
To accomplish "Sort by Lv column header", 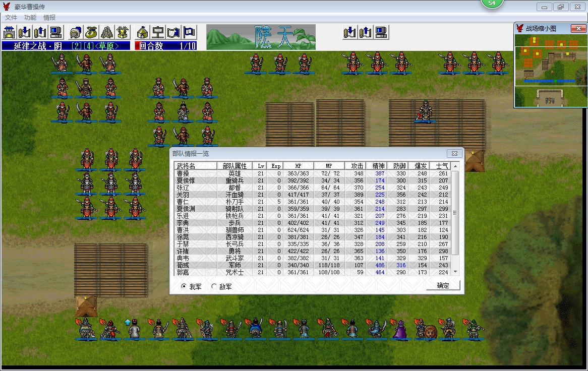I will pos(260,166).
